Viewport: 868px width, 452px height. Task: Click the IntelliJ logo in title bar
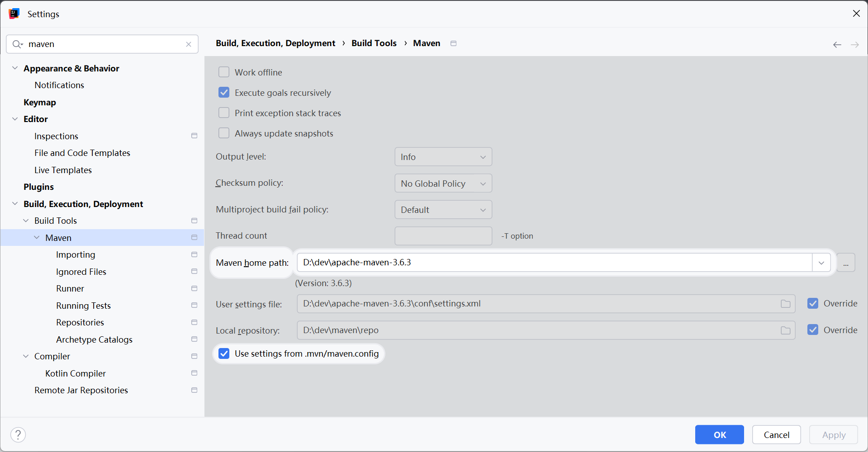click(14, 14)
